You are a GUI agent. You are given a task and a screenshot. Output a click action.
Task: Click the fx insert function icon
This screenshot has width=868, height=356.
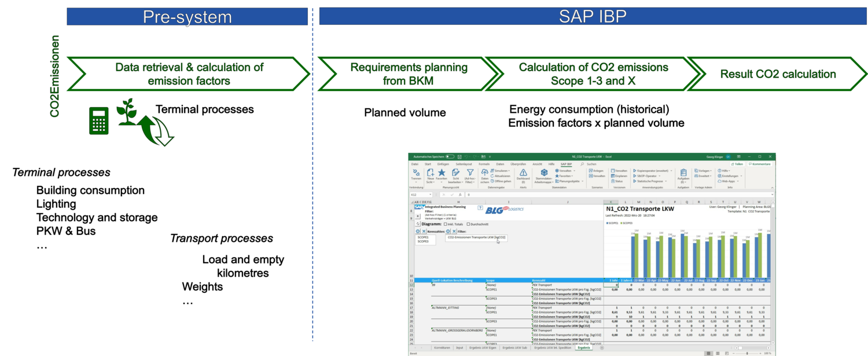461,195
